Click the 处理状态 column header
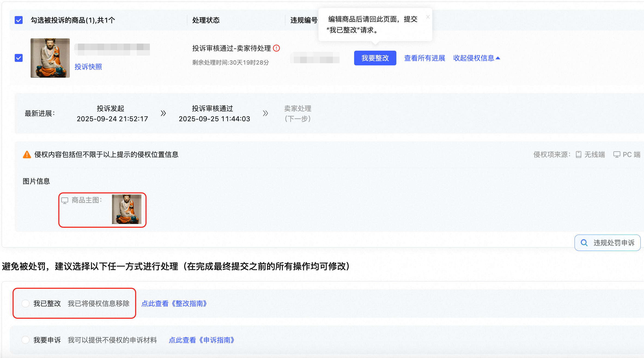644x358 pixels. click(206, 20)
